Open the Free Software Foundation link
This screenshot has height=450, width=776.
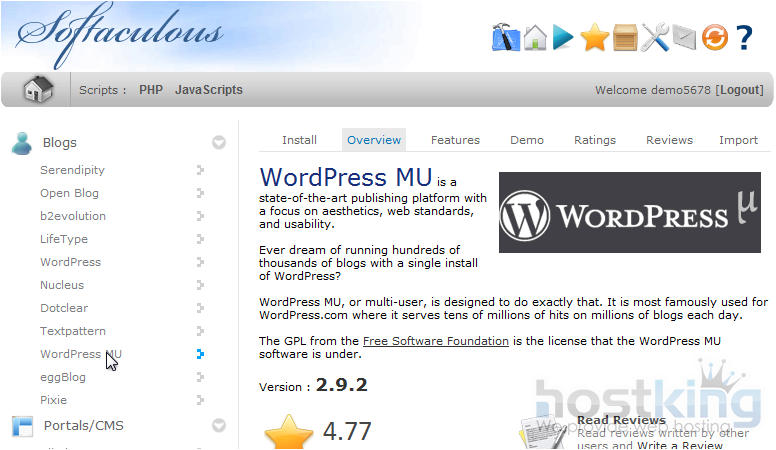[435, 341]
